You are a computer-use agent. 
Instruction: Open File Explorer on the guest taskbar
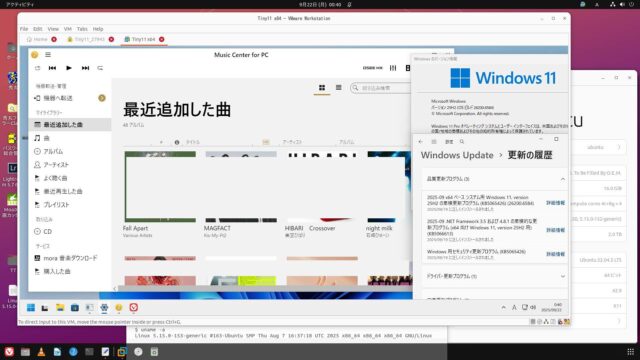(x=60, y=308)
